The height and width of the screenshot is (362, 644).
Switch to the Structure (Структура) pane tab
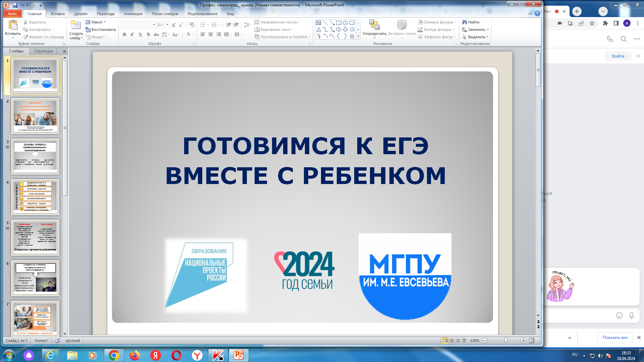[43, 51]
